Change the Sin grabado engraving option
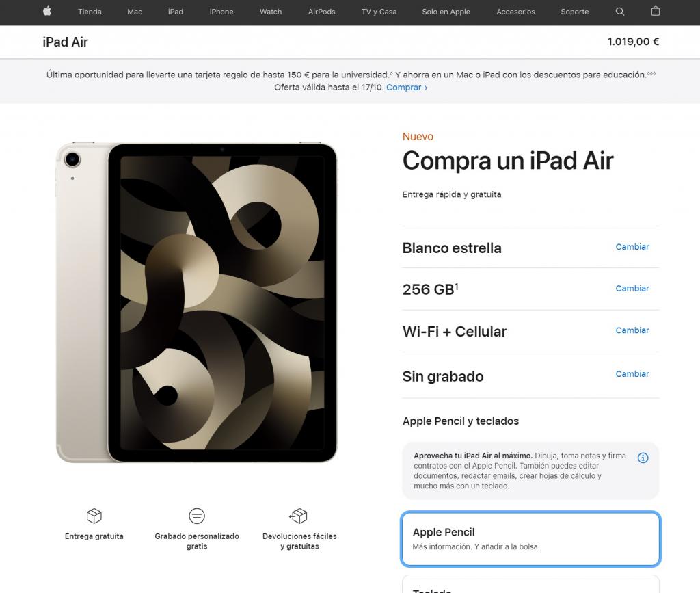This screenshot has width=700, height=593. pos(632,374)
